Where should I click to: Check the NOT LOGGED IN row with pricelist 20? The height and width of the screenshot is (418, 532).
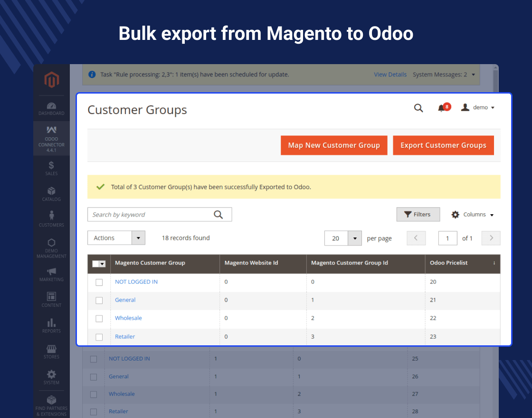pyautogui.click(x=99, y=282)
